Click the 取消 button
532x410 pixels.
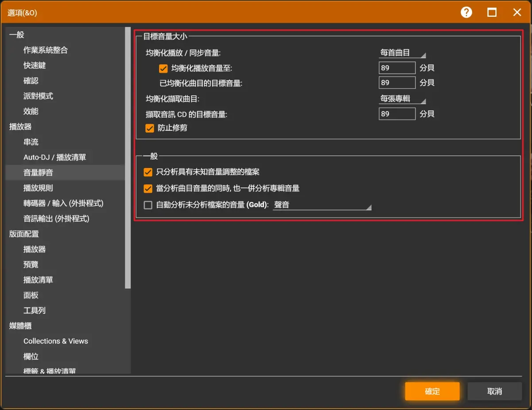(x=495, y=391)
